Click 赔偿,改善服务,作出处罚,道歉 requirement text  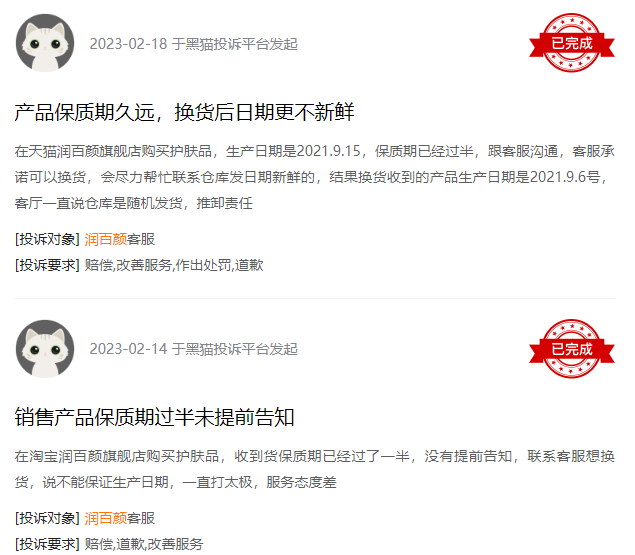[x=174, y=265]
